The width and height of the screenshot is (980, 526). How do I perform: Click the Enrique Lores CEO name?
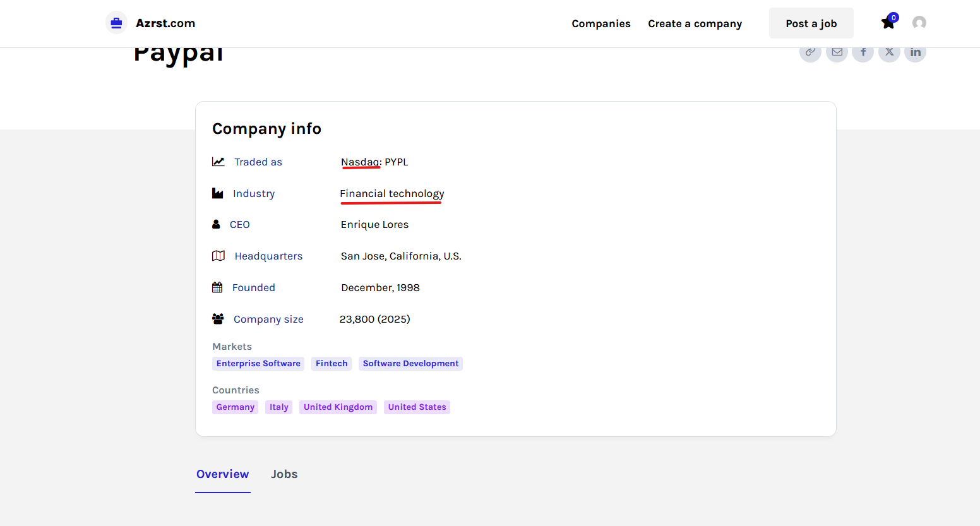click(x=374, y=225)
